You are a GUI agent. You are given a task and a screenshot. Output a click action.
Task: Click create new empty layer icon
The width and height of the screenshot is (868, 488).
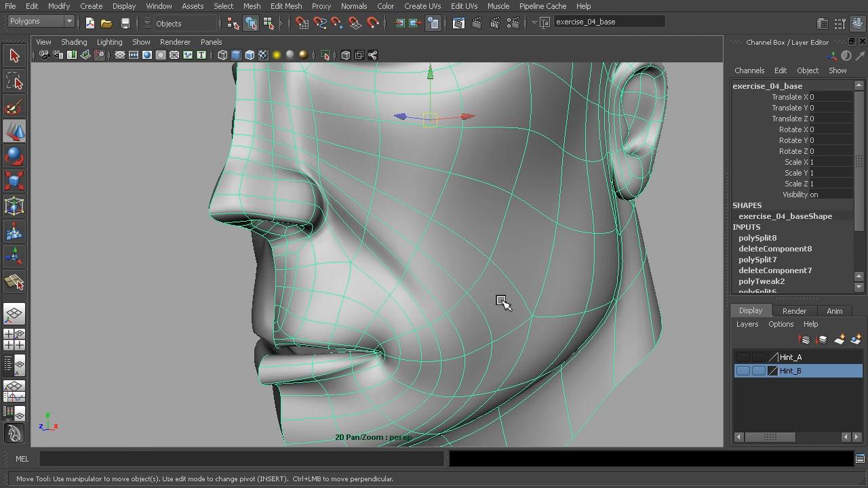tap(839, 340)
